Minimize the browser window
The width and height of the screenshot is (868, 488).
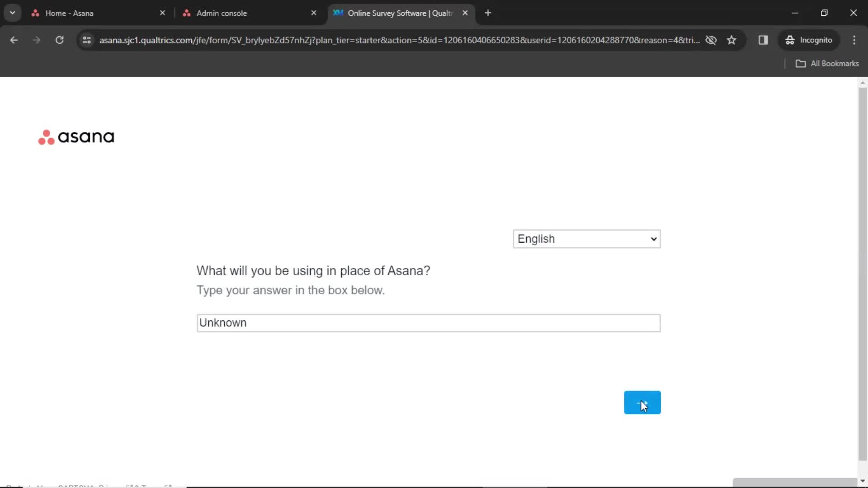pos(795,13)
